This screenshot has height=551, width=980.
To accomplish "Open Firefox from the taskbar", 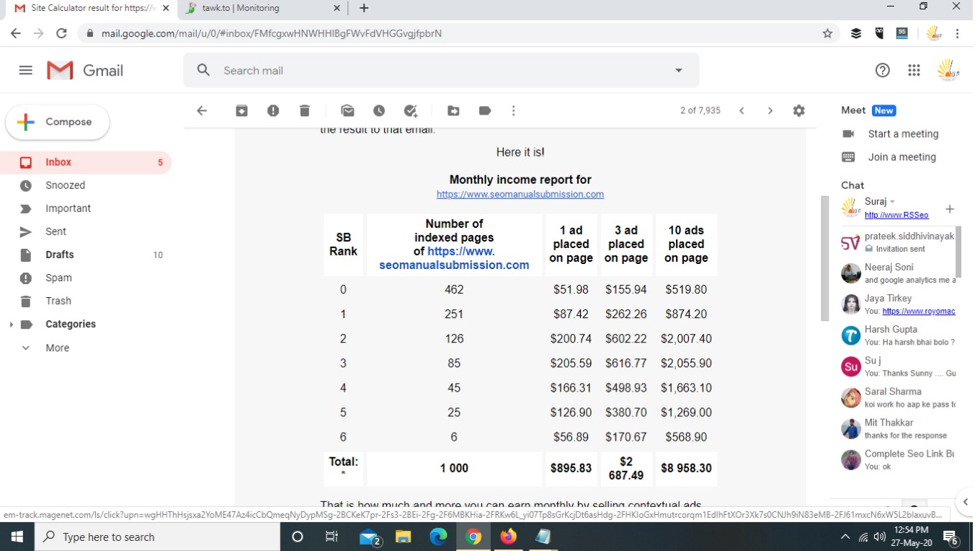I will pos(508,537).
